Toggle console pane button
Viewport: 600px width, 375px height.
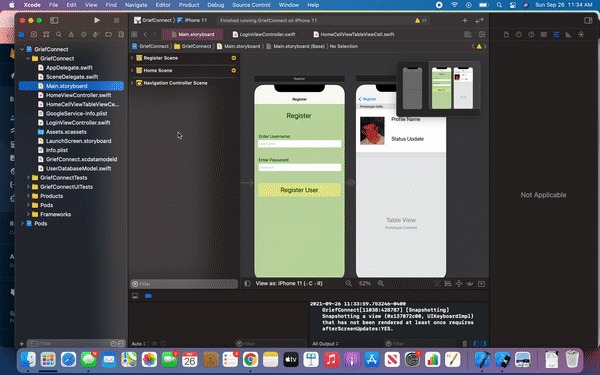pyautogui.click(x=484, y=344)
